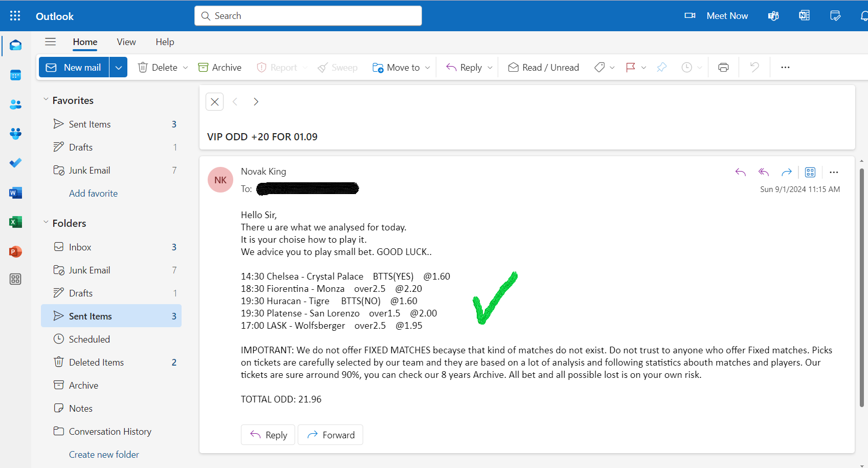Open the apps grid icon in message header
Viewport: 868px width, 468px height.
[810, 172]
